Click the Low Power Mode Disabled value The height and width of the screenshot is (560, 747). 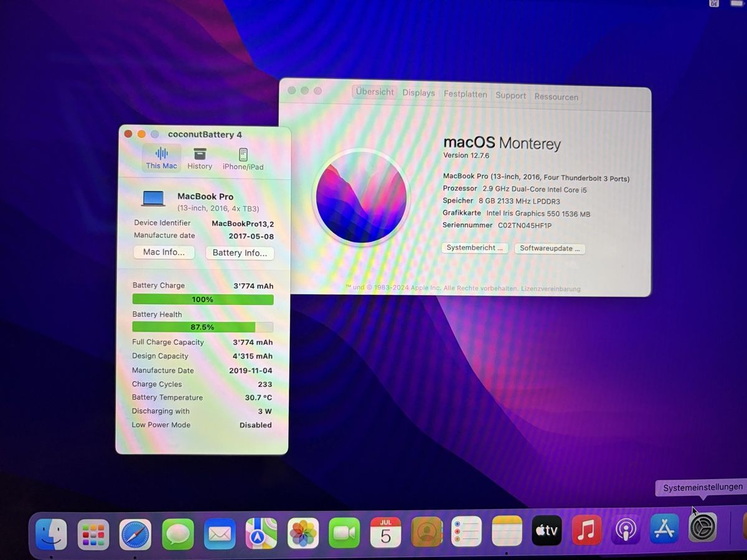click(x=255, y=425)
